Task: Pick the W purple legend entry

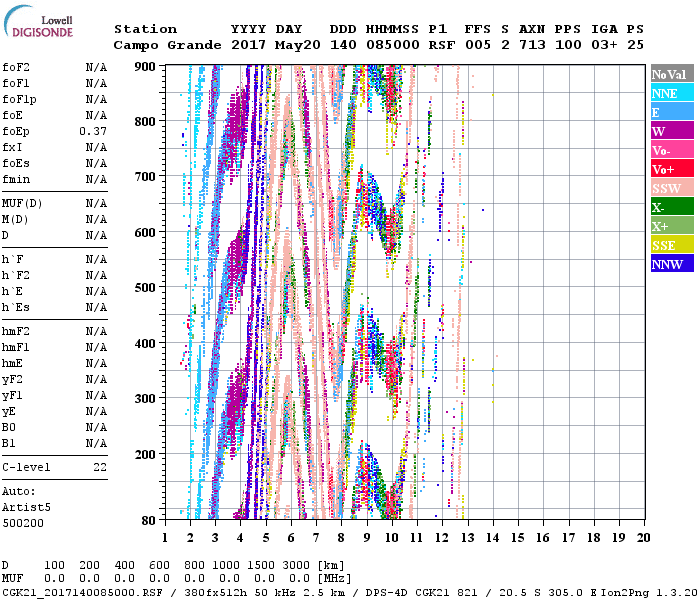Action: 672,131
